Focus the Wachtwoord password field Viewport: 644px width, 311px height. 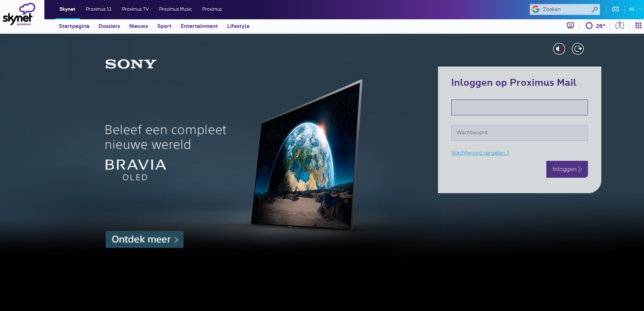(x=519, y=133)
